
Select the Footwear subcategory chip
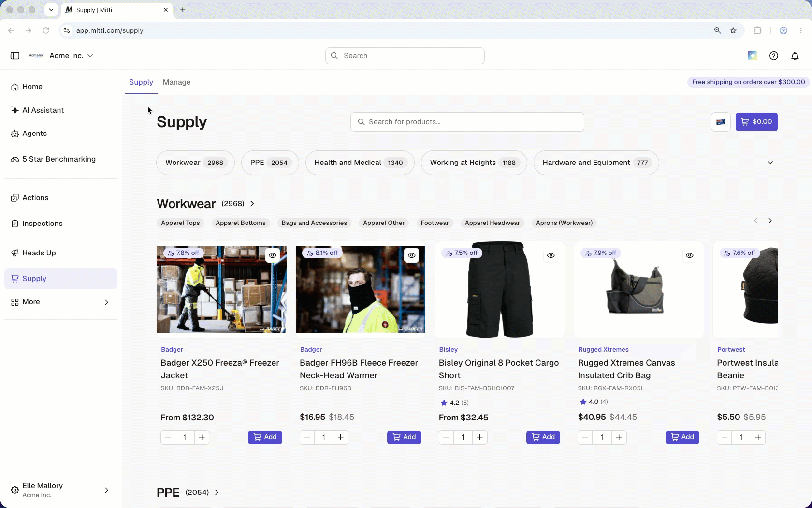coord(435,223)
